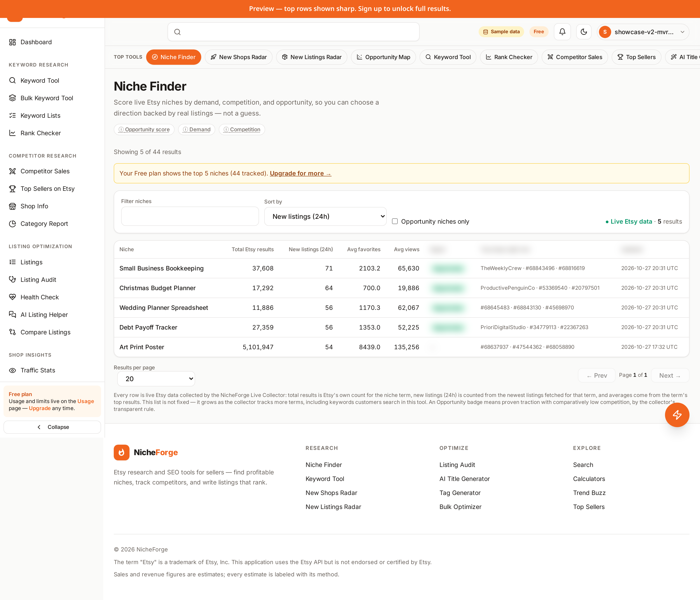
Task: Expand the showcase-v2 account menu
Action: coord(643,32)
